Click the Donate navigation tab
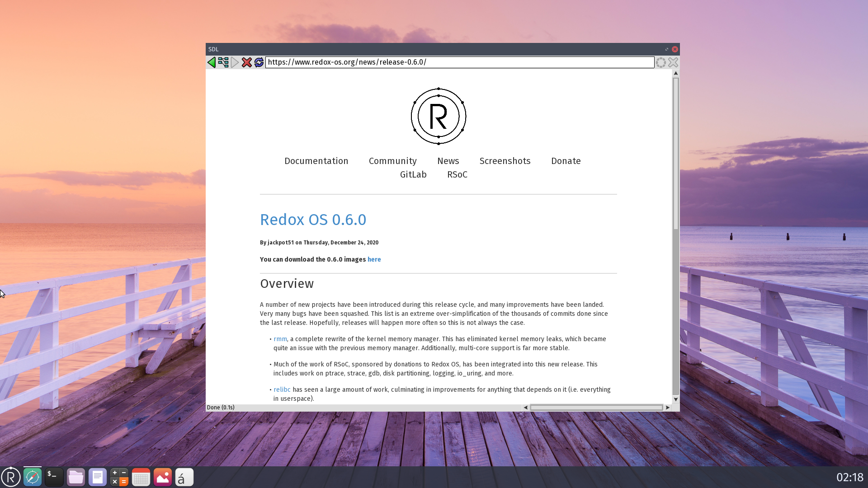The height and width of the screenshot is (488, 868). (566, 161)
